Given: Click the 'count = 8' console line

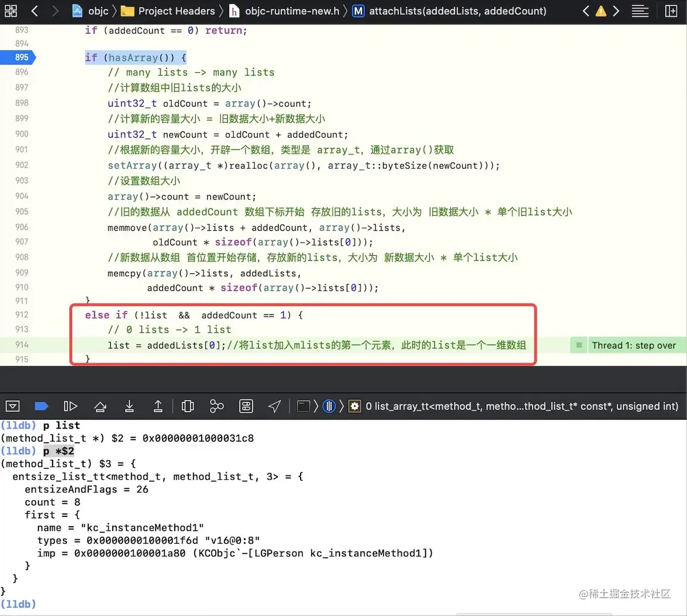Looking at the screenshot, I should [x=53, y=502].
